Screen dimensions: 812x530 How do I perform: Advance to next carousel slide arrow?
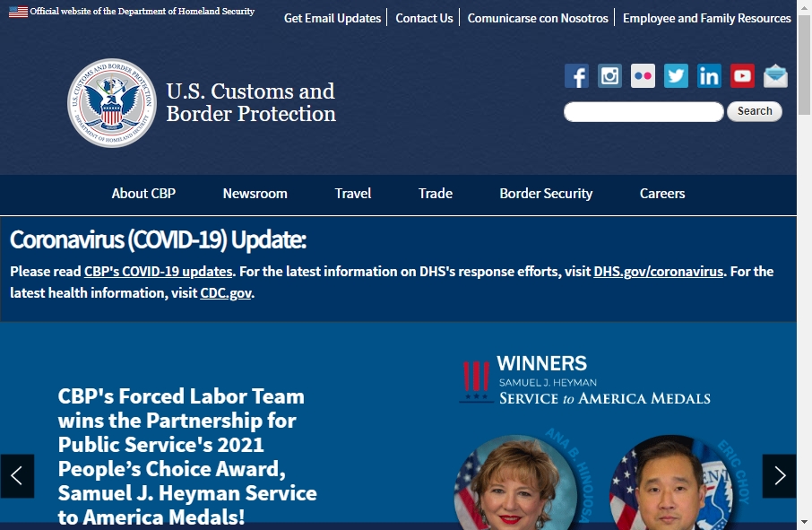coord(780,476)
